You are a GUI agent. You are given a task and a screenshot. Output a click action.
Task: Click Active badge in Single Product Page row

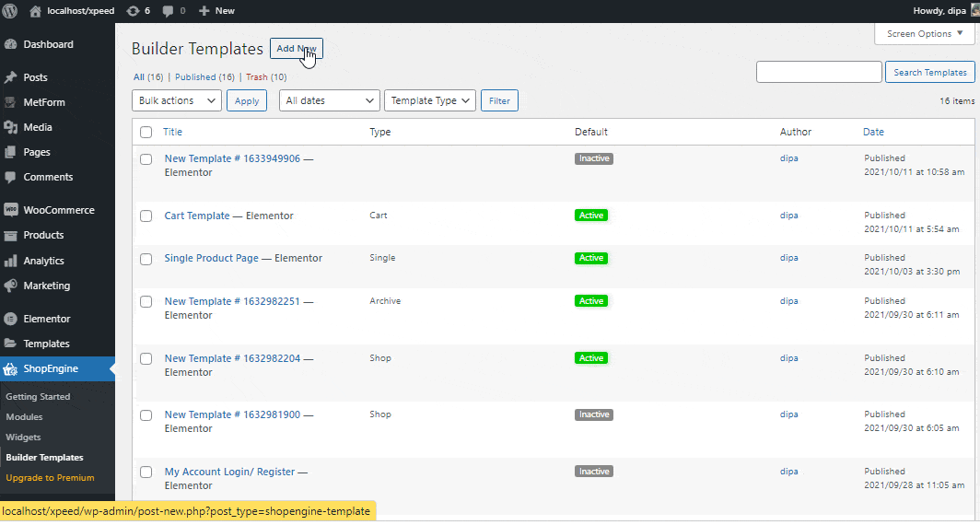click(x=591, y=258)
